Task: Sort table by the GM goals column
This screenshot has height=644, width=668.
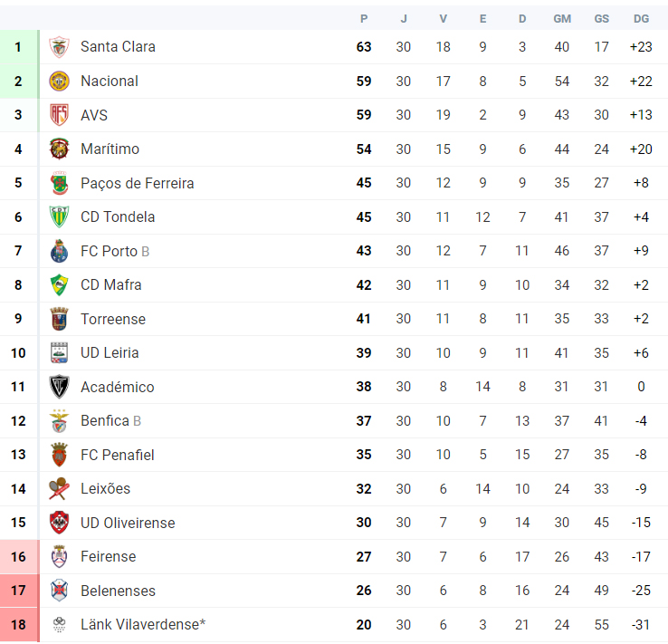Action: click(562, 19)
